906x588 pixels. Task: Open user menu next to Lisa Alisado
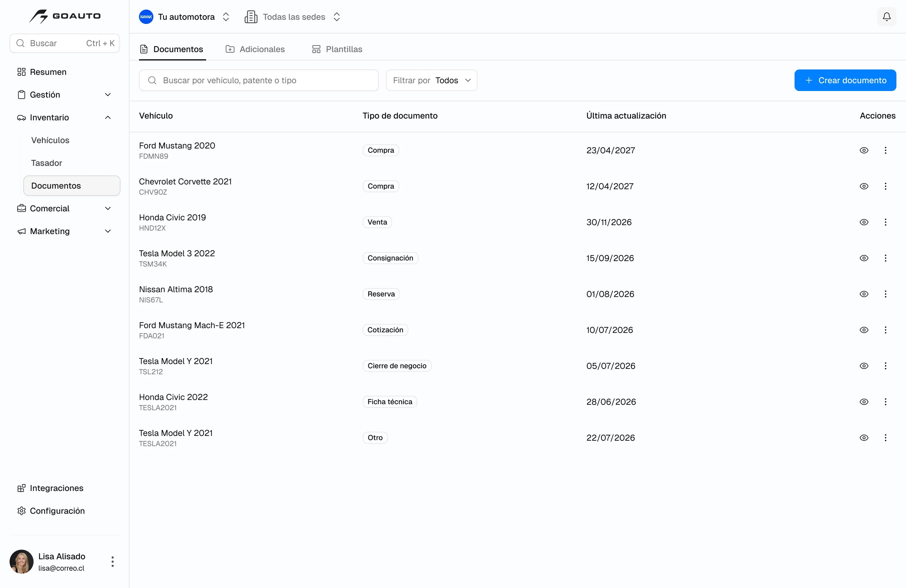point(112,562)
